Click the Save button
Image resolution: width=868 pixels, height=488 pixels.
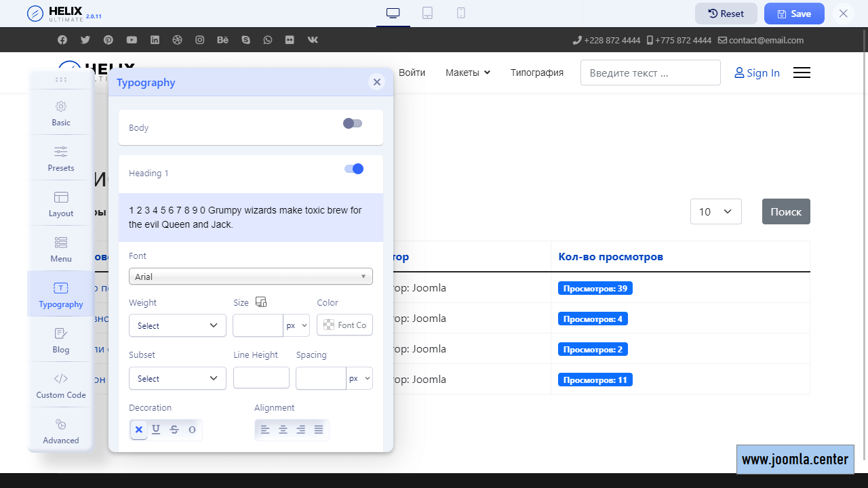coord(794,14)
